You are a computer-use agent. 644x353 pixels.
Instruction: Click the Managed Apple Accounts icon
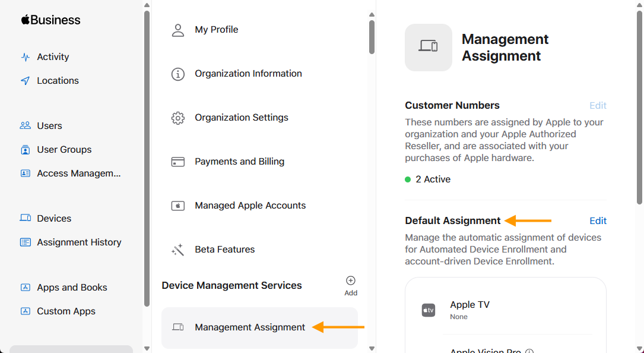click(178, 206)
